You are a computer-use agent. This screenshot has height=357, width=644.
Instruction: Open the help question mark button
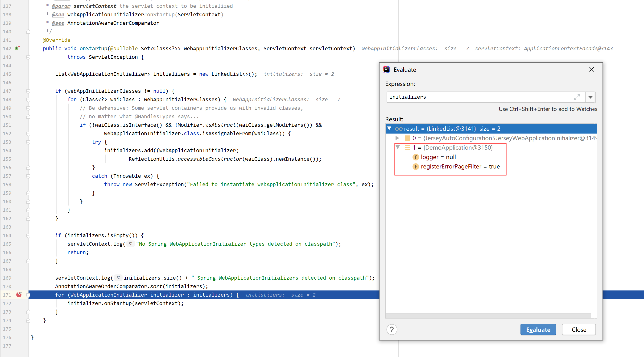[392, 329]
